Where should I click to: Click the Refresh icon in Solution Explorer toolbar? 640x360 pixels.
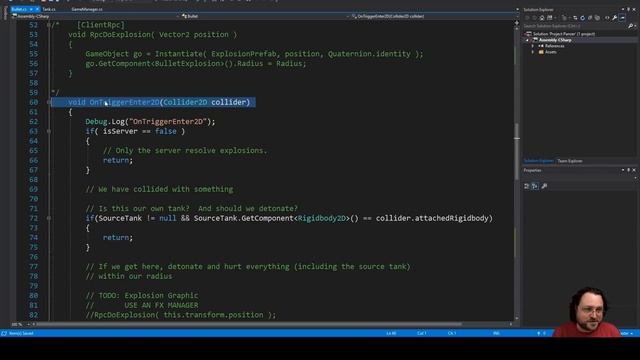click(x=582, y=18)
